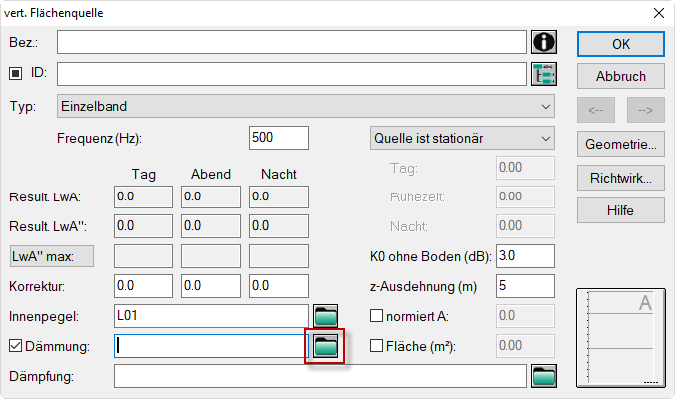Enable the normiert A checkbox
The width and height of the screenshot is (675, 399).
click(376, 316)
